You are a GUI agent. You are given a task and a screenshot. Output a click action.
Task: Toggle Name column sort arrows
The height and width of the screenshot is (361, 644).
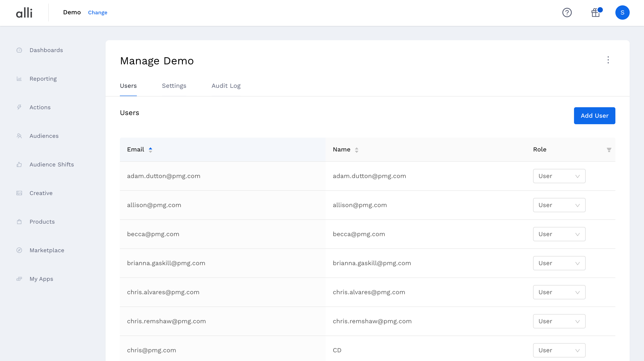356,150
